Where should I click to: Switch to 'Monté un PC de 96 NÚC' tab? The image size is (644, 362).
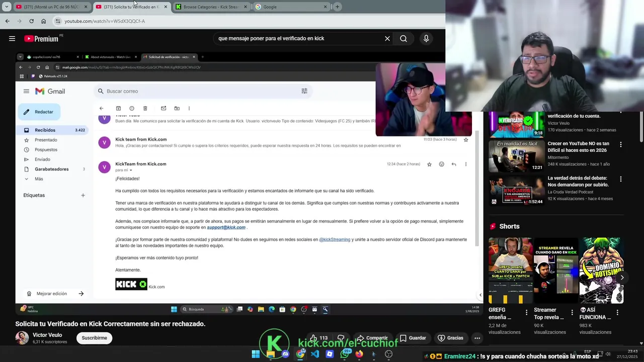(52, 7)
